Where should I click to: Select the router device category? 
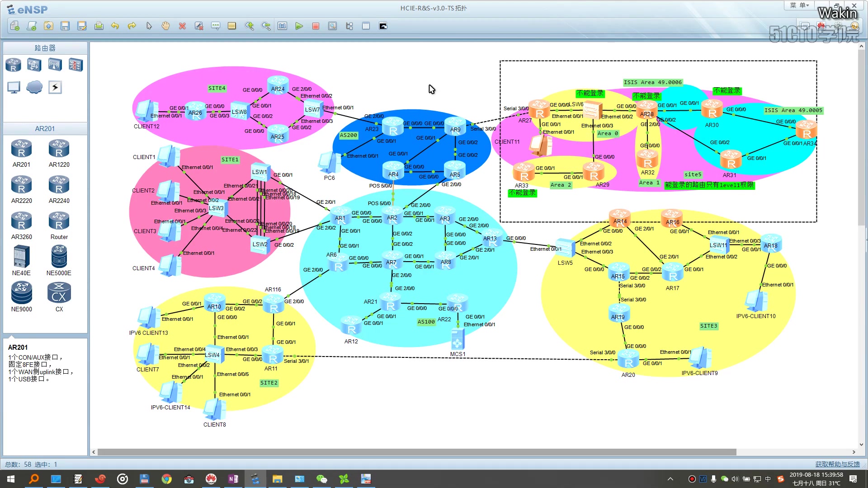click(13, 65)
